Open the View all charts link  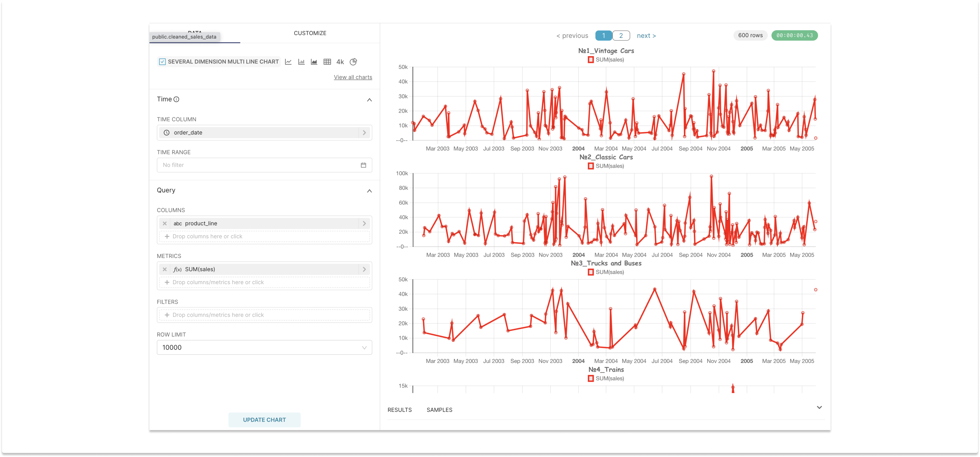coord(353,77)
